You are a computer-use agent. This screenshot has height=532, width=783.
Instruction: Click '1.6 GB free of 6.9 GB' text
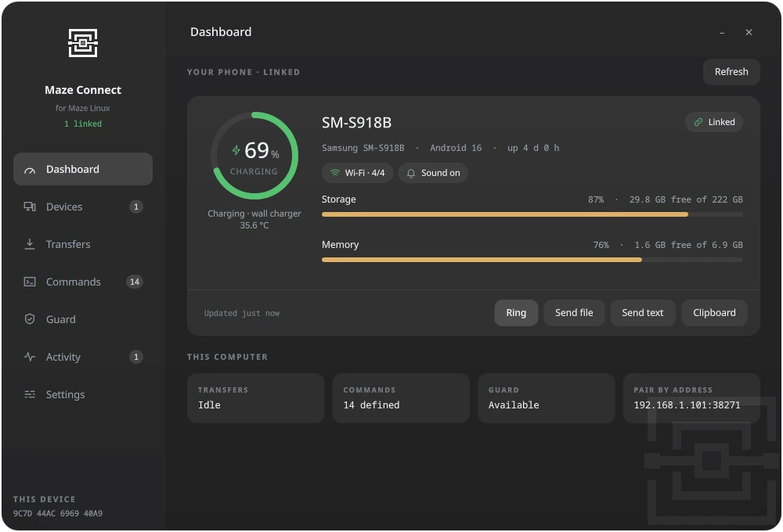tap(688, 245)
